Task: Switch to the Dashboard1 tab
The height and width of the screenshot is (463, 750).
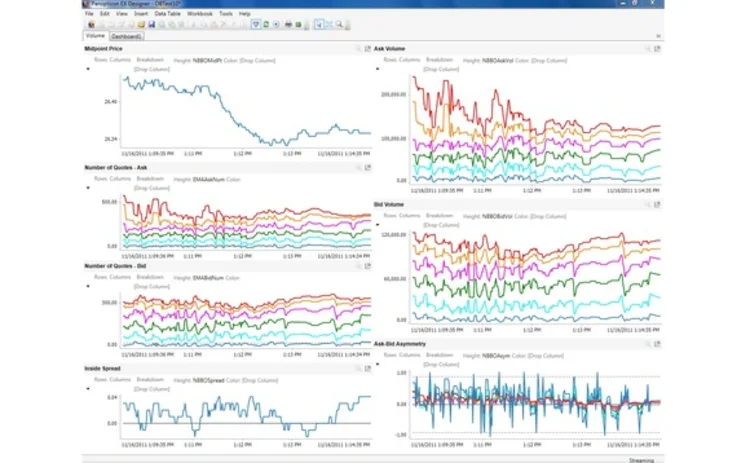Action: pyautogui.click(x=126, y=36)
